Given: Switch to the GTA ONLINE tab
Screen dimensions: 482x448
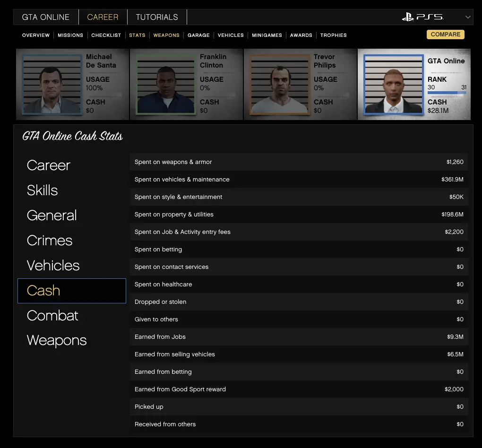Looking at the screenshot, I should pos(46,17).
